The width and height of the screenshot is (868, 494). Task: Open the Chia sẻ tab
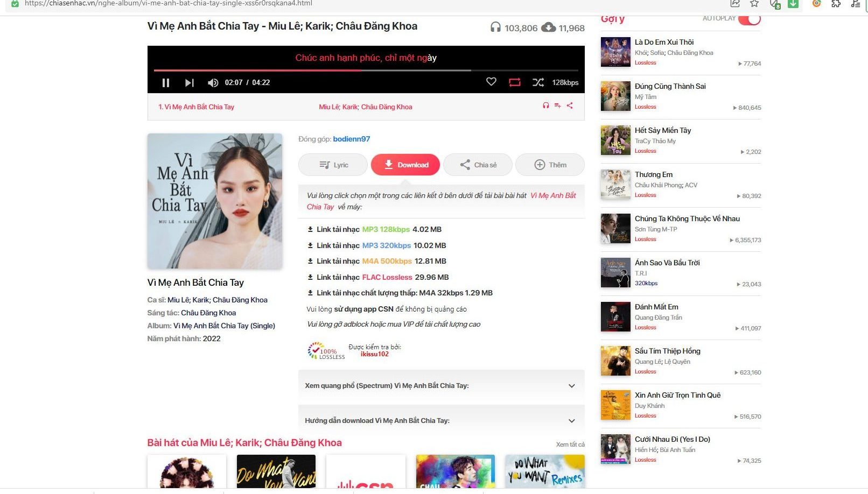coord(478,165)
